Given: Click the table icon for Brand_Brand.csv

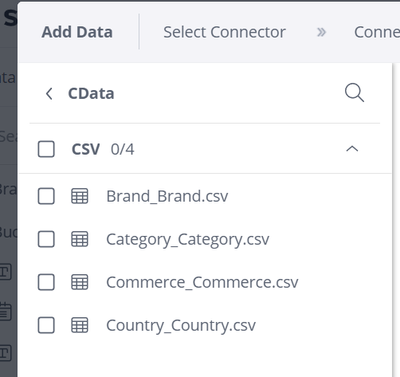Looking at the screenshot, I should point(80,196).
